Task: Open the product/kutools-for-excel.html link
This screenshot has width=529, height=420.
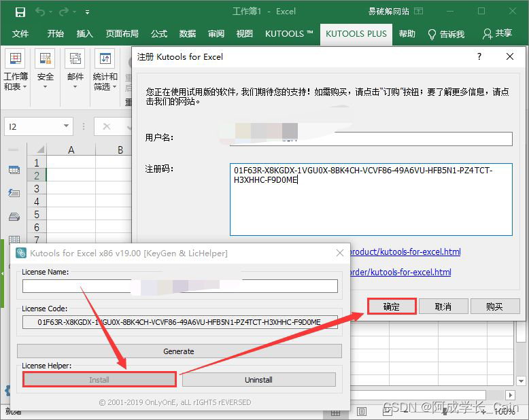Action: point(405,252)
